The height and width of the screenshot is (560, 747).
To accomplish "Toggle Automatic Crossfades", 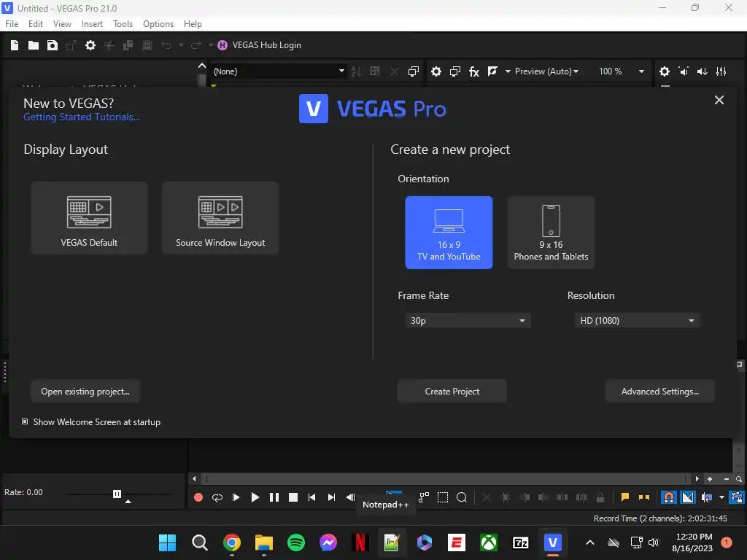I will point(688,497).
